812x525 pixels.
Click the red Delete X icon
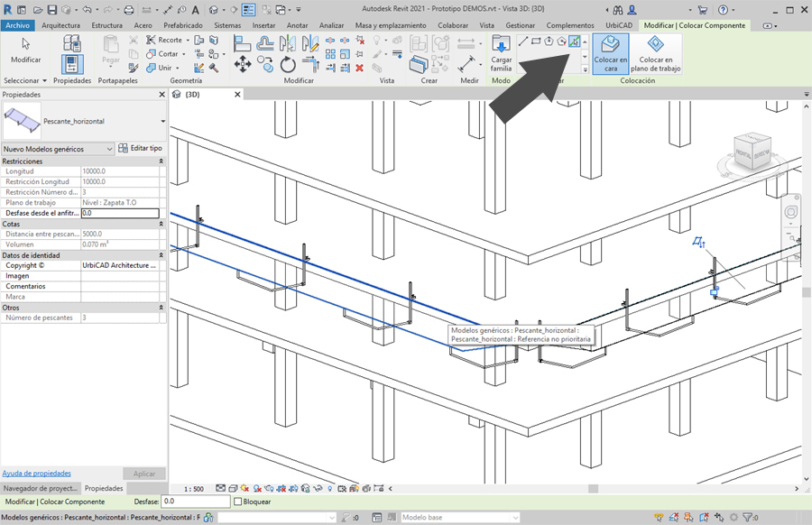tap(359, 68)
